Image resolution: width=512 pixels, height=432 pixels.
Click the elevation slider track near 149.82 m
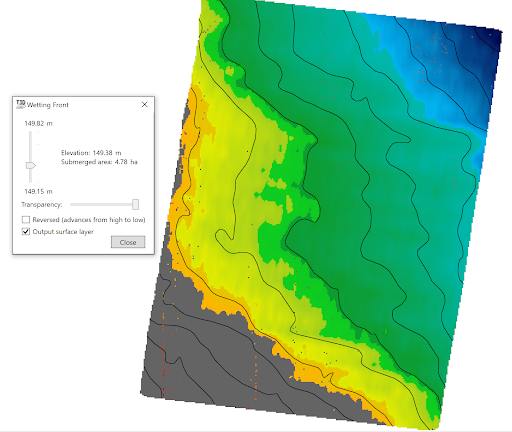(30, 138)
